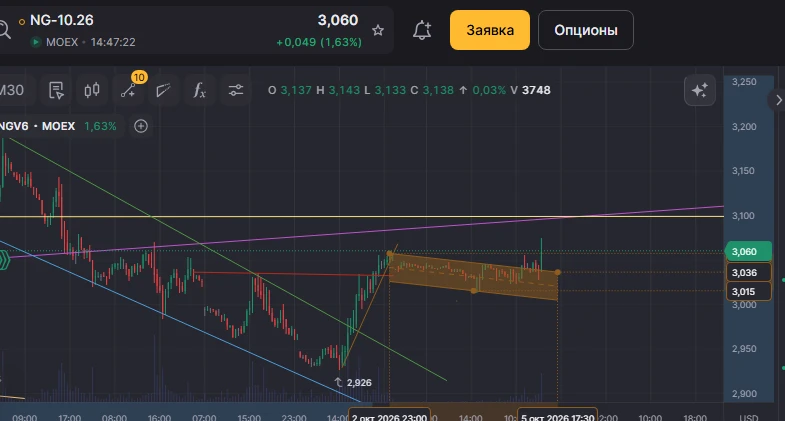Click the current price label 3,060 on the axis
The height and width of the screenshot is (421, 785).
[x=748, y=251]
